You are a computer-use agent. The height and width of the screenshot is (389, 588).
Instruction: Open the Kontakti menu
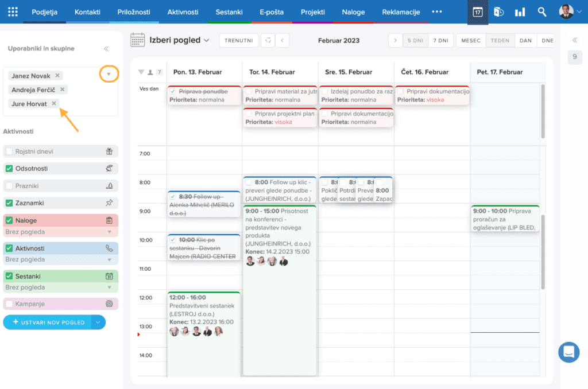87,12
